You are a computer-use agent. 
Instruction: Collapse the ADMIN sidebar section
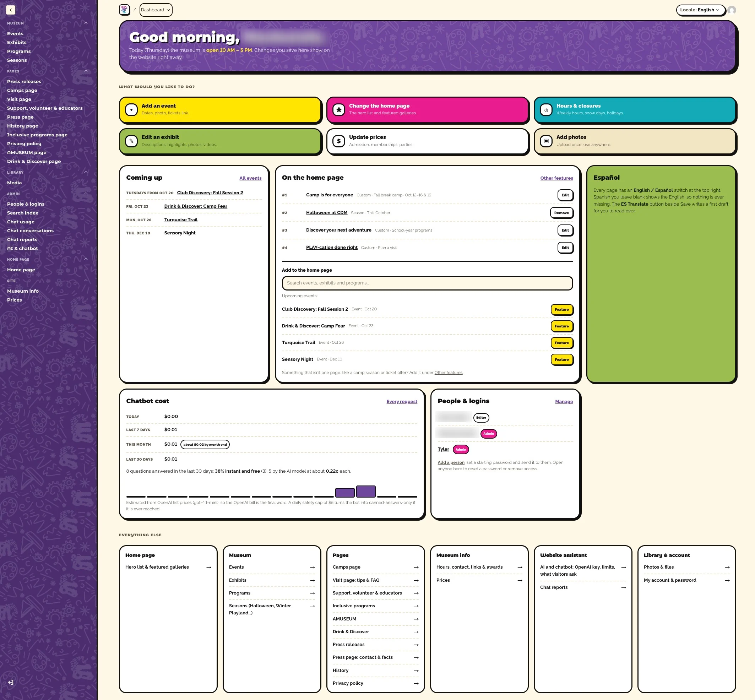[86, 194]
